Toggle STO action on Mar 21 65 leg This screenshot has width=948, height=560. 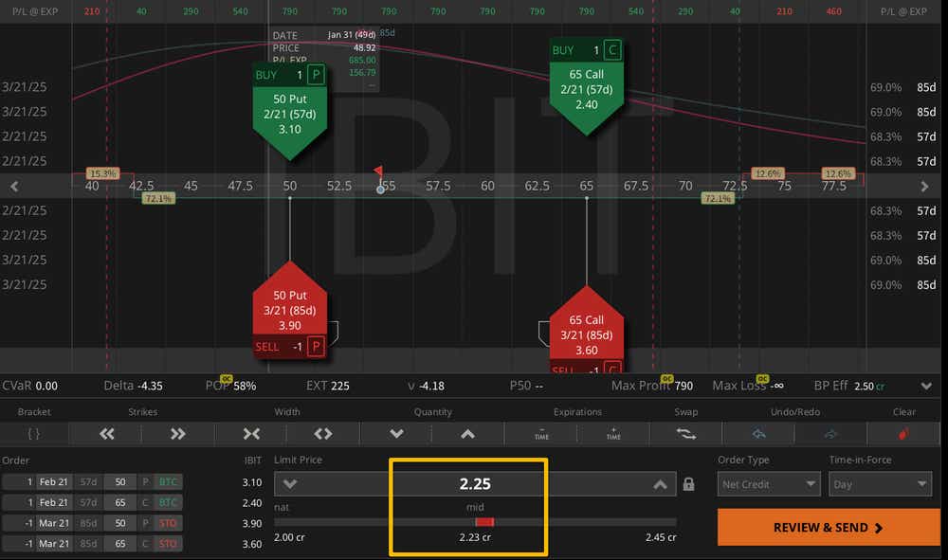(168, 544)
